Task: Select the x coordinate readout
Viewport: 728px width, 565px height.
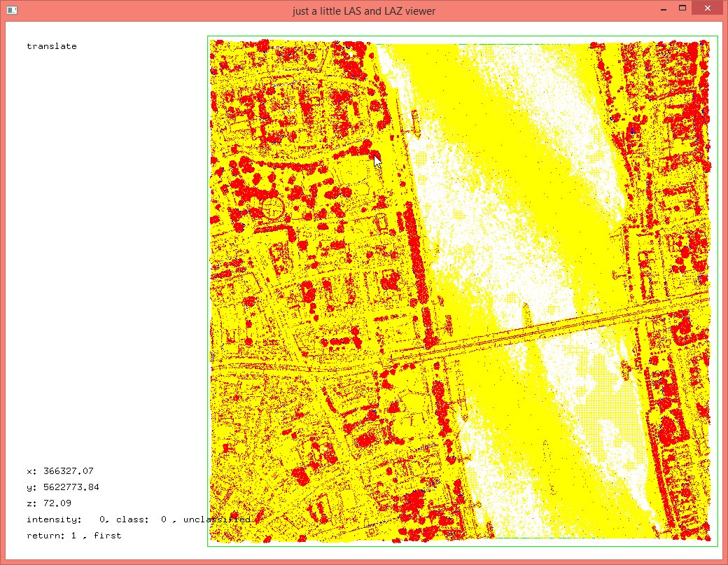Action: 60,471
